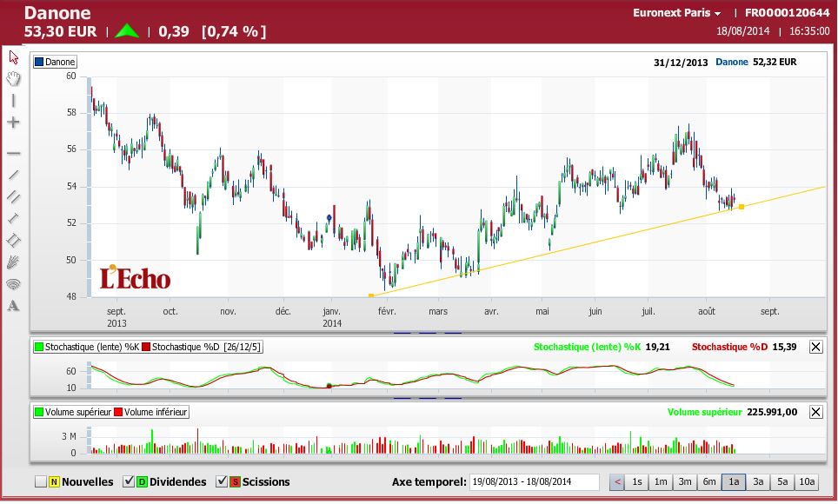Click the green Stochastique %K legend swatch
This screenshot has width=838, height=504.
(x=38, y=347)
